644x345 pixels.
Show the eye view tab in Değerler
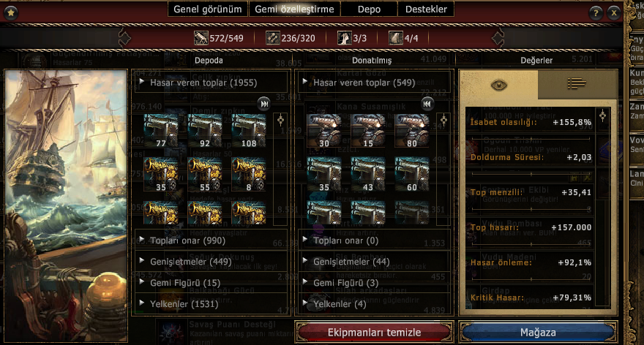[x=498, y=85]
